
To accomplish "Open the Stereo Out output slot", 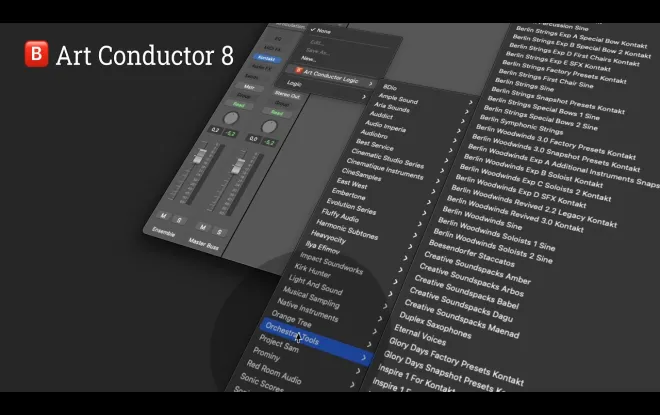I will [287, 94].
